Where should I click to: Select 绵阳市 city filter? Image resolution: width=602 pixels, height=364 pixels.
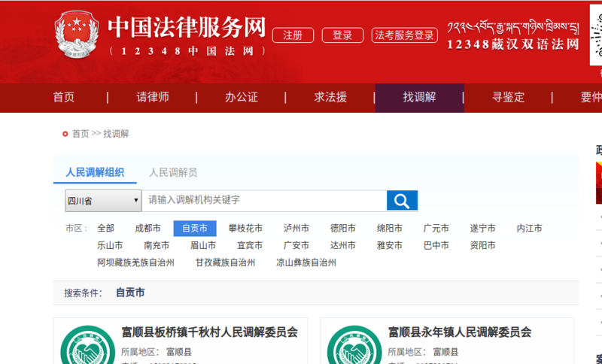390,228
